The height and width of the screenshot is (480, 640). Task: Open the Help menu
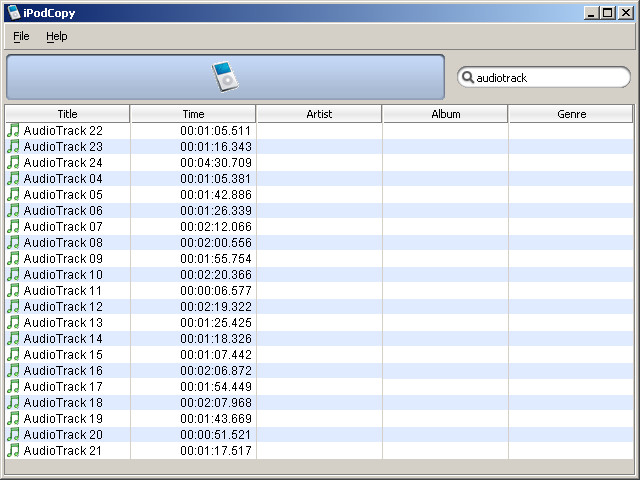(x=57, y=36)
